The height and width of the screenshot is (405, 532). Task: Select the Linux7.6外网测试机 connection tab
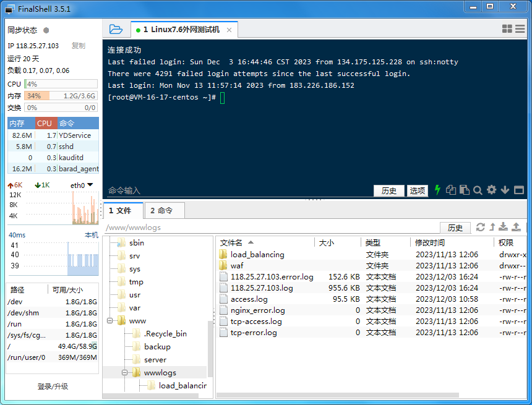[175, 29]
